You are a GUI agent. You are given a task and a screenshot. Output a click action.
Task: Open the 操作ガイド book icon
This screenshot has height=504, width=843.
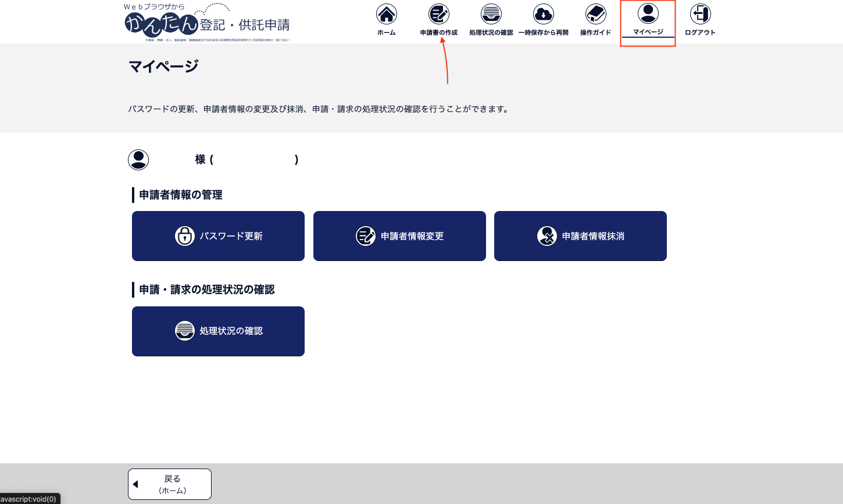(595, 14)
